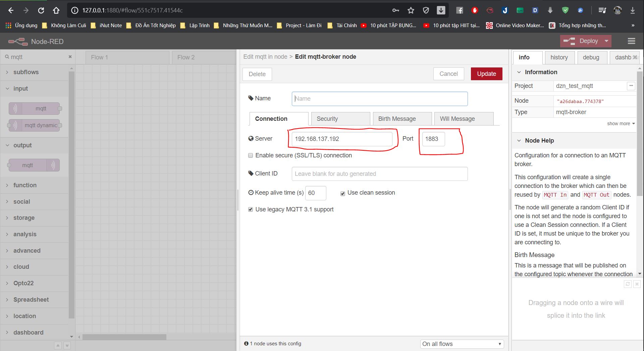Click the Deploy button
Viewport: 644px width, 351px height.
coord(581,41)
